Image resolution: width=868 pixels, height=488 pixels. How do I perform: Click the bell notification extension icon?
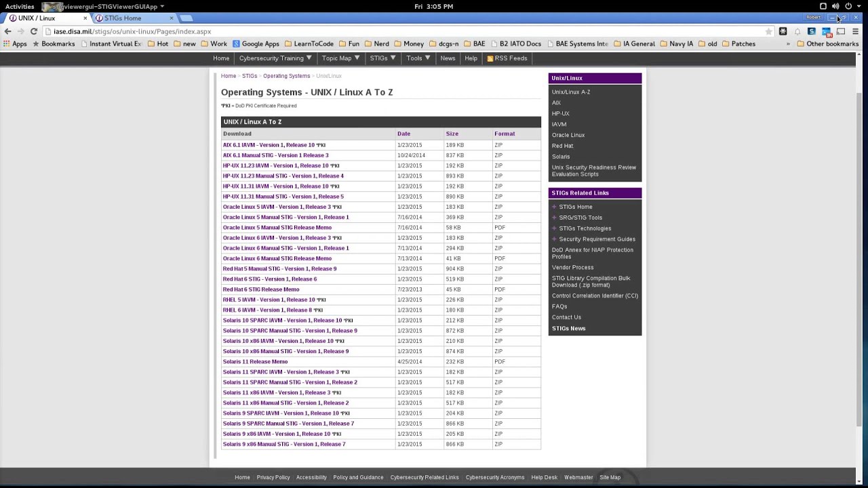[797, 31]
